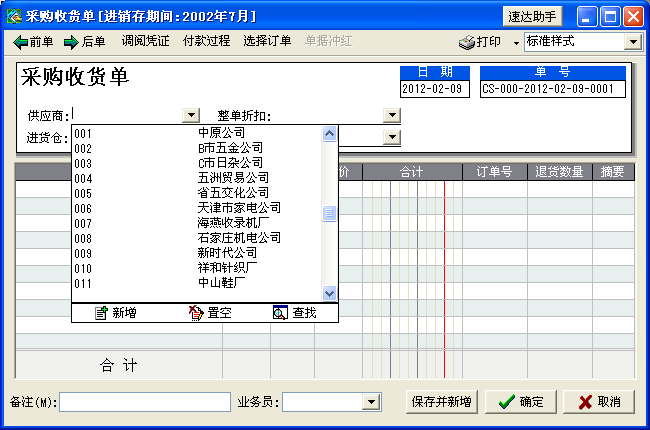Click the application icon in title bar
650x430 pixels.
point(14,16)
